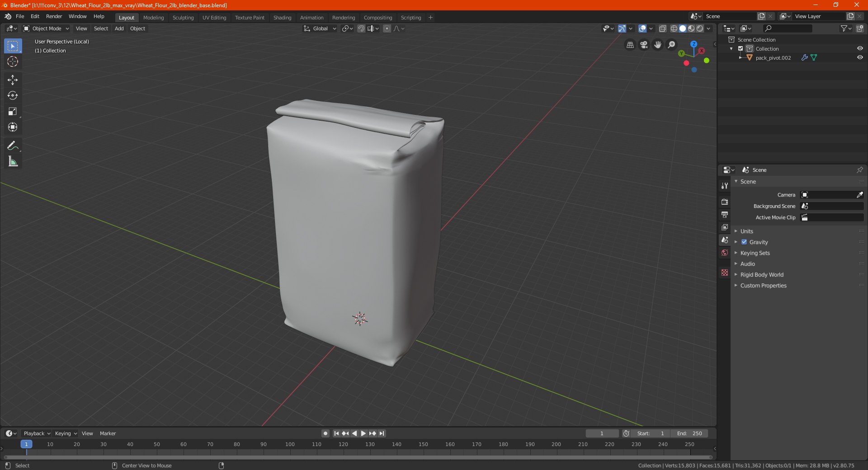Screen dimensions: 868x470
Task: Click the modifier wrench icon on pack_pivot.002
Action: [804, 57]
